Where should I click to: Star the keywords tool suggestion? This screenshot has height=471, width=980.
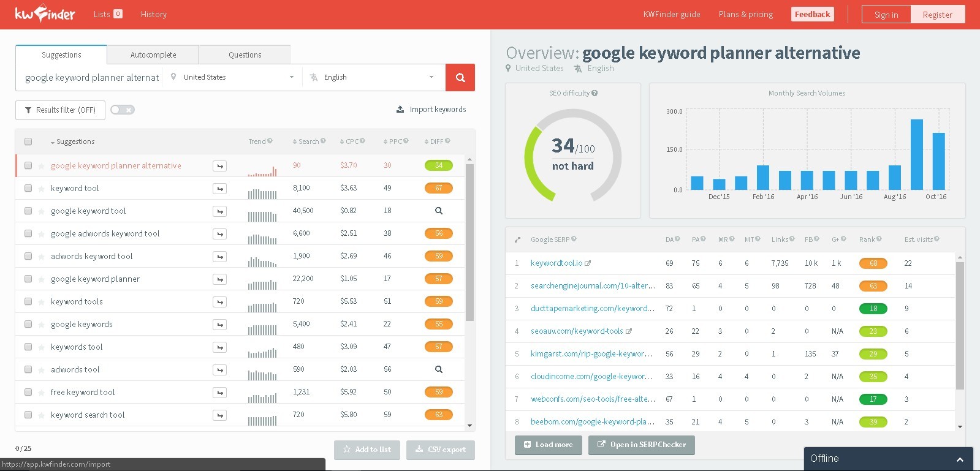coord(41,347)
